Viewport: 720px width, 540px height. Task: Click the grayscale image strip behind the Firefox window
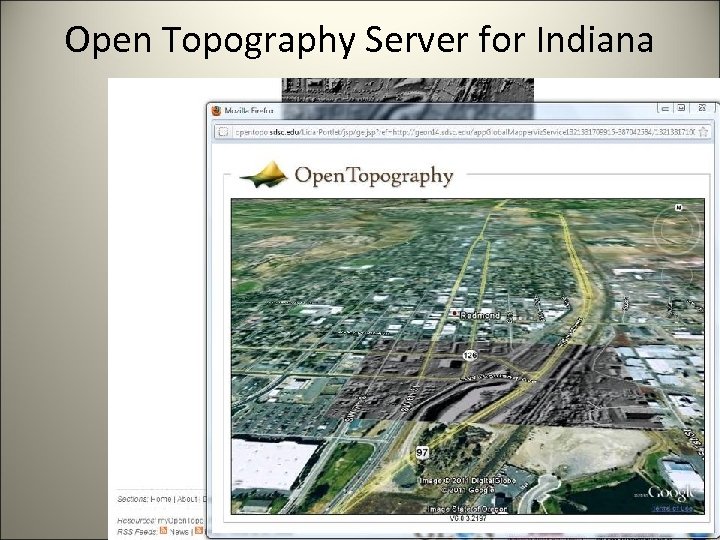(408, 90)
